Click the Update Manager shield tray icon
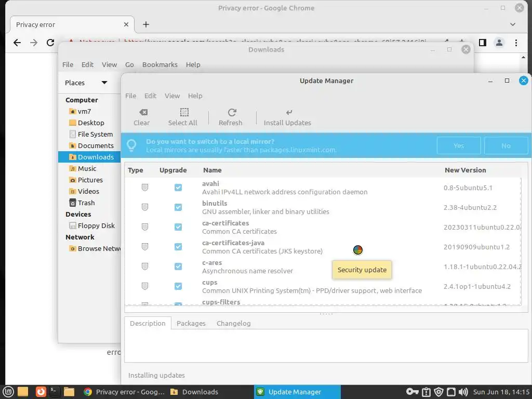Image resolution: width=532 pixels, height=399 pixels. coord(438,392)
